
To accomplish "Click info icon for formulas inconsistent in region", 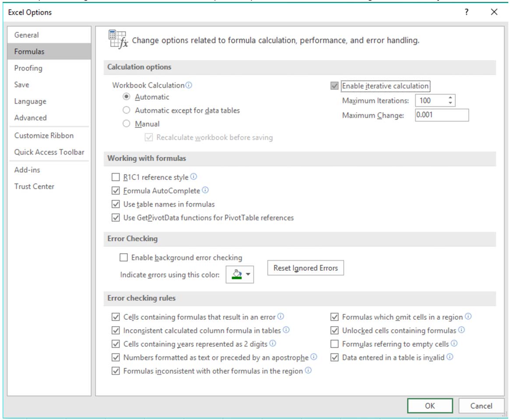I will click(x=308, y=370).
